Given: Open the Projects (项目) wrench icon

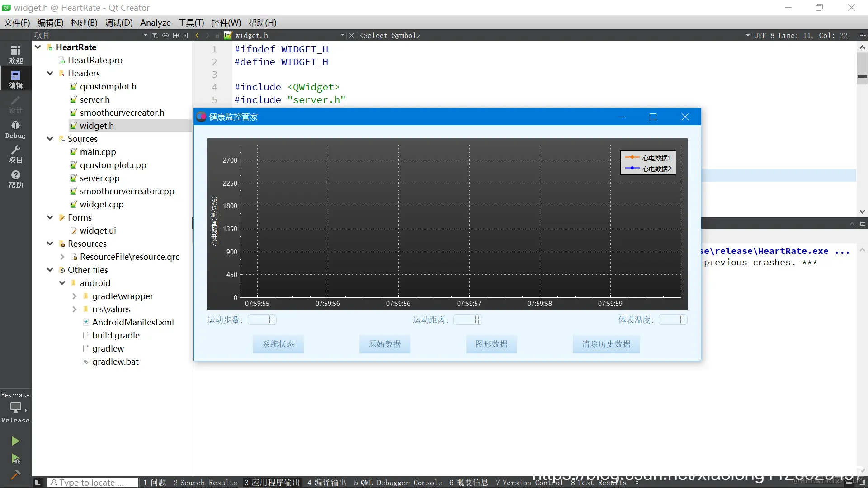Looking at the screenshot, I should [x=15, y=154].
